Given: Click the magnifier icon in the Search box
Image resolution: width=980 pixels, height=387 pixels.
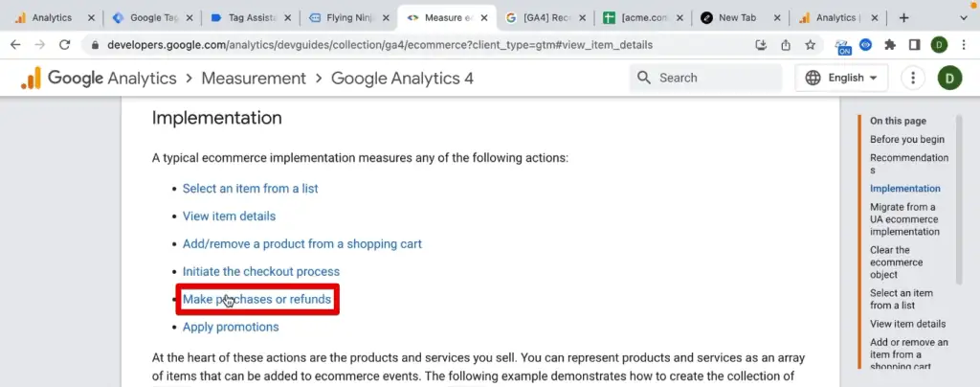Looking at the screenshot, I should point(644,78).
